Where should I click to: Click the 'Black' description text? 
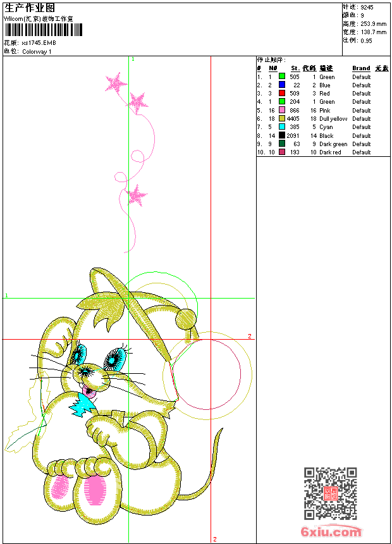tap(326, 135)
